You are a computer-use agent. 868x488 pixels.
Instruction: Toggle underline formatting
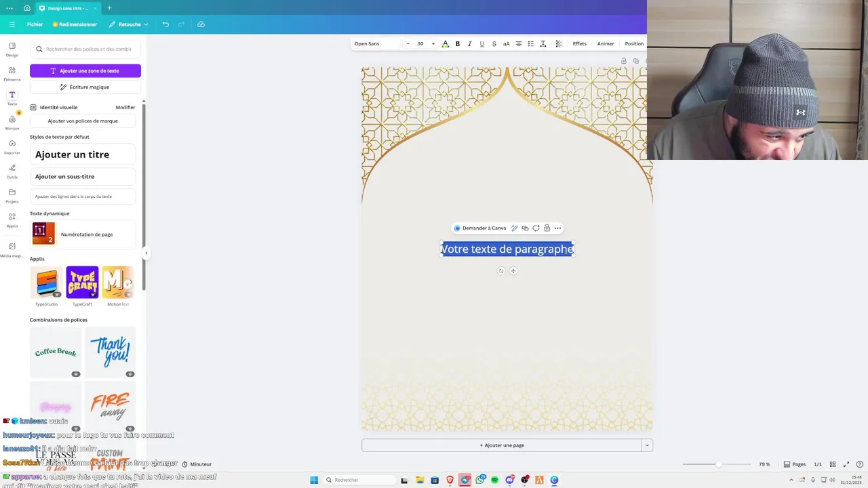(x=482, y=43)
